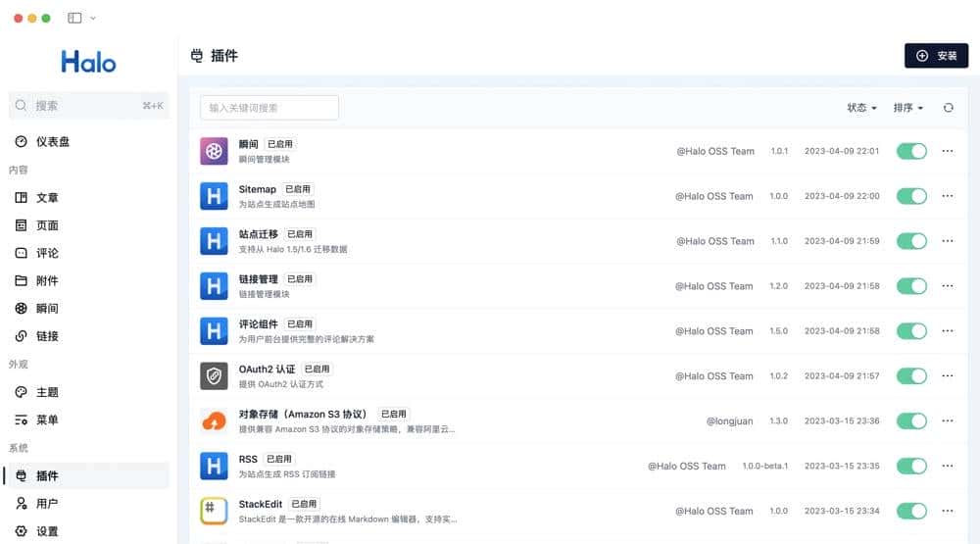Open more options for RSS plugin
980x544 pixels.
947,467
